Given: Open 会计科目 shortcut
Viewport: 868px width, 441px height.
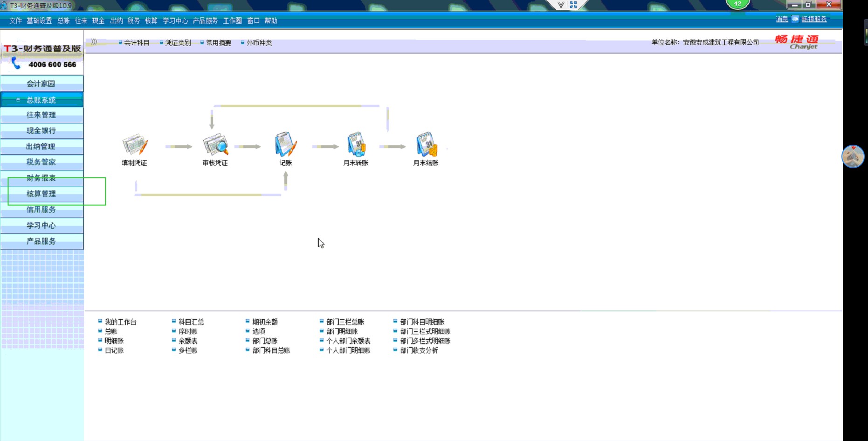Looking at the screenshot, I should pos(137,42).
